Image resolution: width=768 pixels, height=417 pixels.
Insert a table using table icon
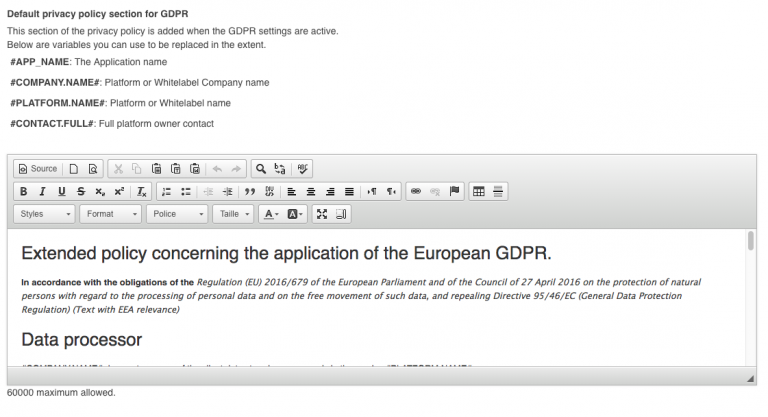478,191
